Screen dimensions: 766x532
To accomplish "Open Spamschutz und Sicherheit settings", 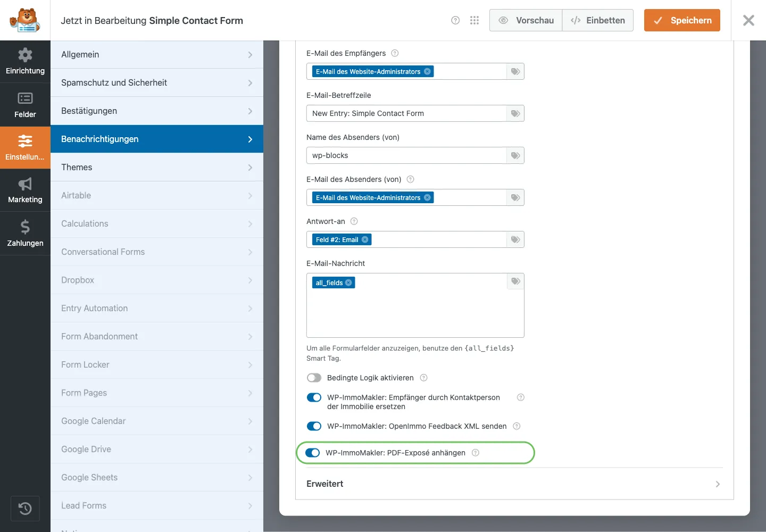I will tap(157, 82).
